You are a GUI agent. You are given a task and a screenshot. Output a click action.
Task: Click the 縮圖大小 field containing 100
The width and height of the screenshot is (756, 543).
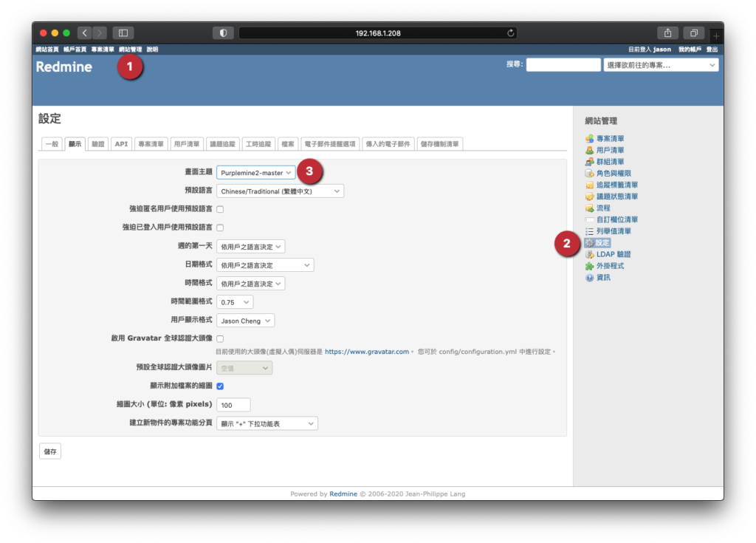tap(233, 405)
